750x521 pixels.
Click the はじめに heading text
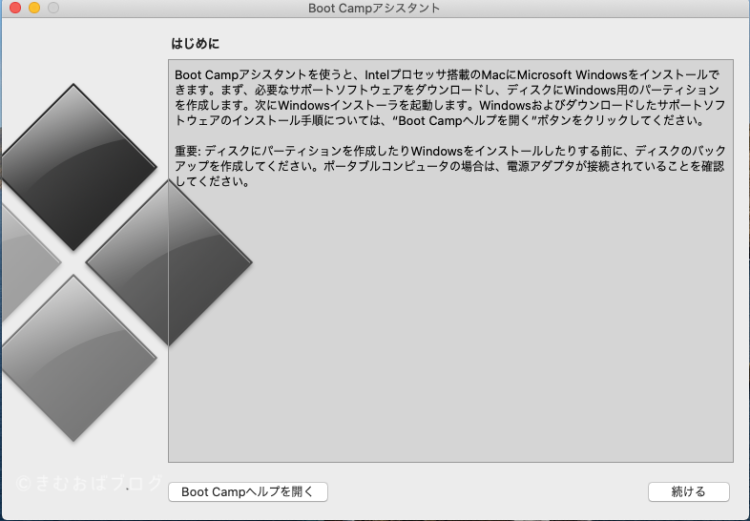(195, 44)
